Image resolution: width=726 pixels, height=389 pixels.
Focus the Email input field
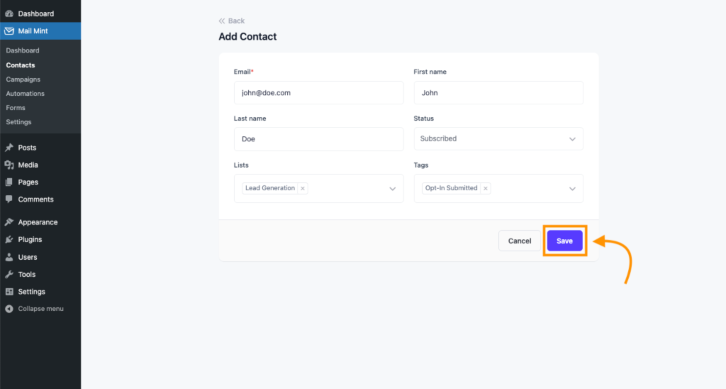click(319, 93)
